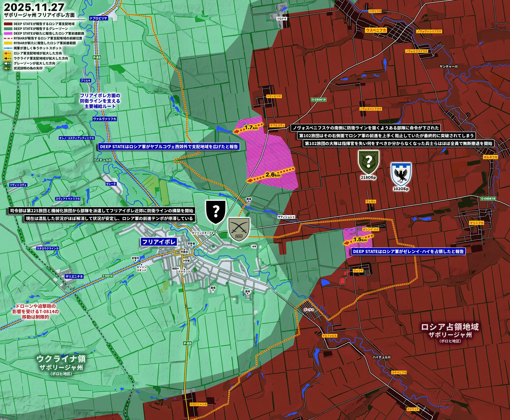Click the T-0814 road marker
This screenshot has width=510, height=420.
tap(107, 276)
